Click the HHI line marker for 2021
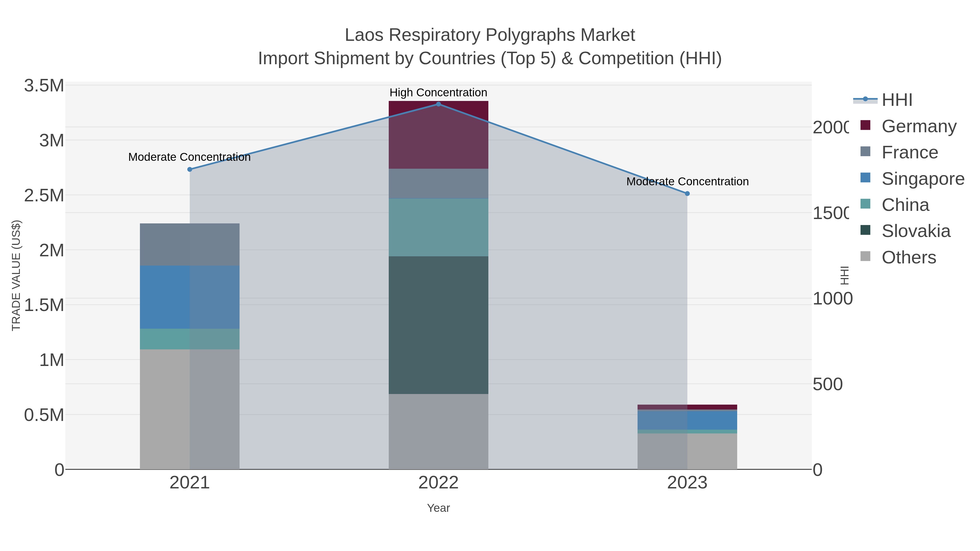This screenshot has height=551, width=980. 190,169
